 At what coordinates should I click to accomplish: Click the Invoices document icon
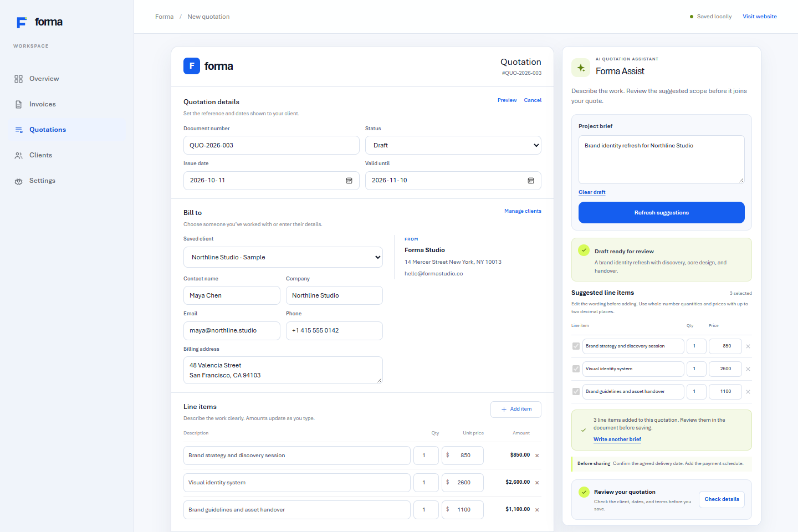(x=18, y=104)
